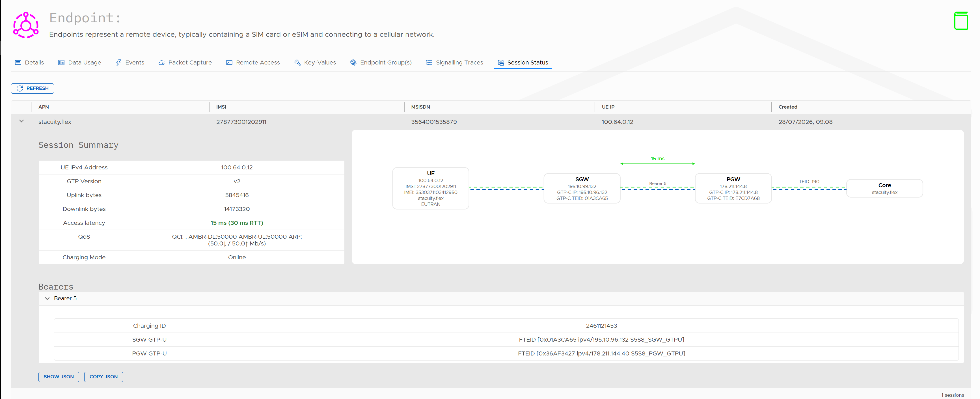Viewport: 980px width, 399px height.
Task: Open the green documentation book icon
Action: click(960, 21)
